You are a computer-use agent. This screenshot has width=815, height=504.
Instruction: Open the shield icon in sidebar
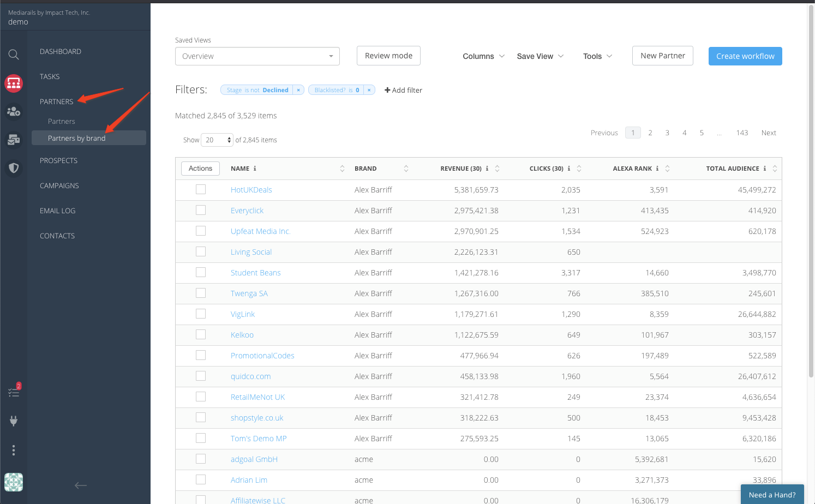[14, 168]
